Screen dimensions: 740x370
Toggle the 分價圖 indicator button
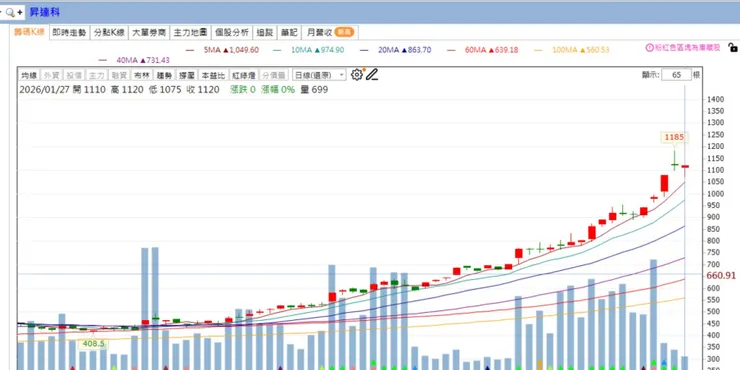click(273, 75)
